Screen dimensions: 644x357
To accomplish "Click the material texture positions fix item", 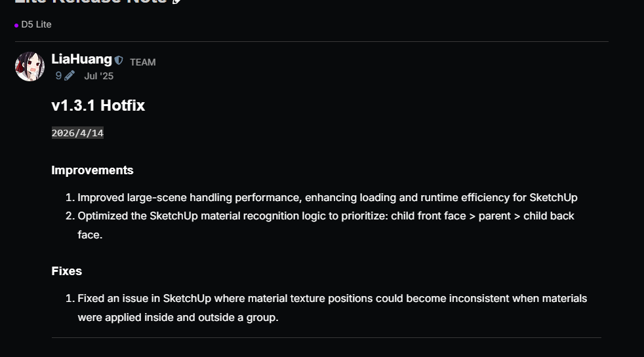I will [x=332, y=299].
